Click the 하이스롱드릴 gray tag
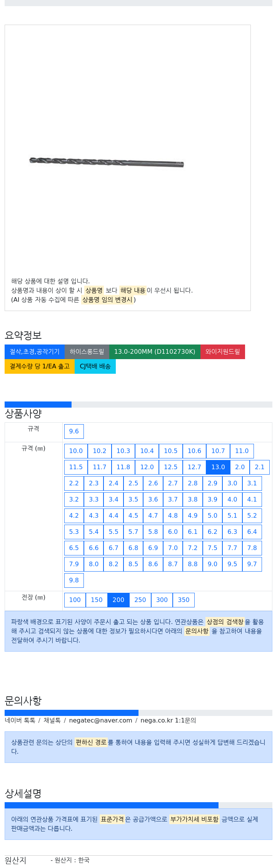The image size is (277, 868). pyautogui.click(x=87, y=352)
